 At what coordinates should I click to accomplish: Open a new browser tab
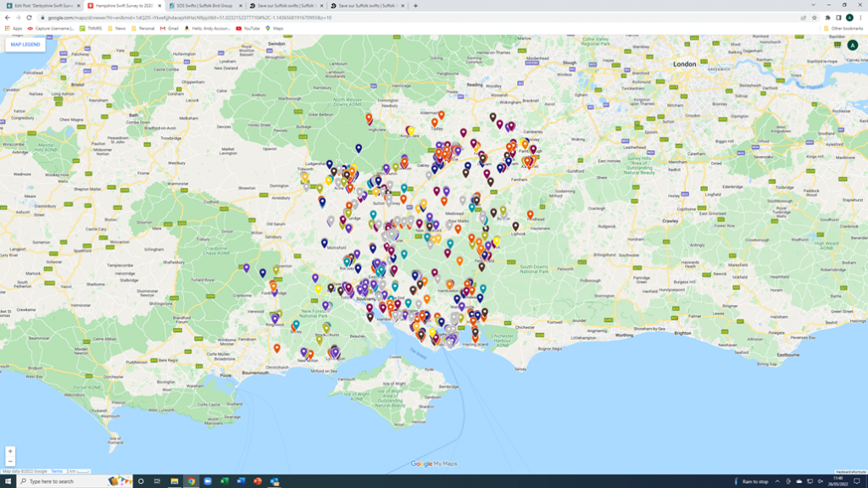pyautogui.click(x=415, y=6)
